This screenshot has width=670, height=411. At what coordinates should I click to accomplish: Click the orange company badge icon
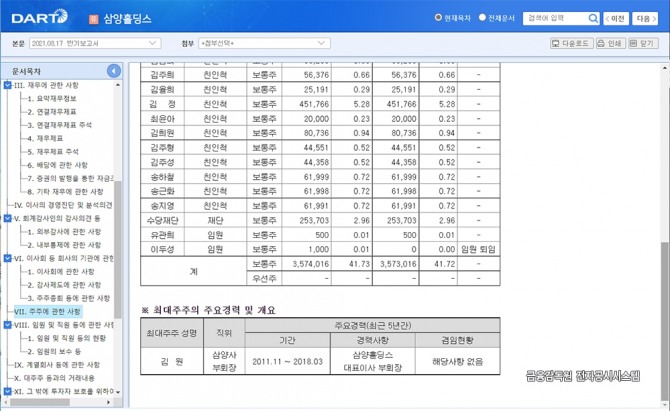pos(92,18)
